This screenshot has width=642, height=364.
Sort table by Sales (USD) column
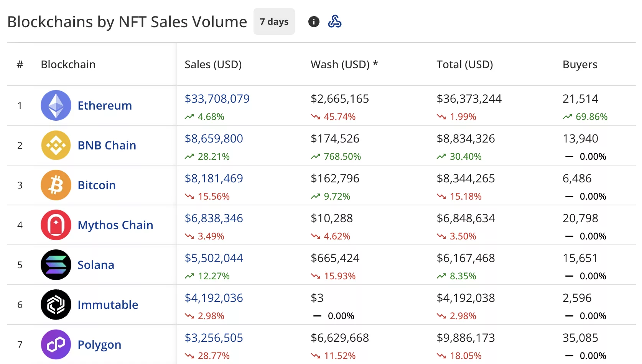click(213, 64)
